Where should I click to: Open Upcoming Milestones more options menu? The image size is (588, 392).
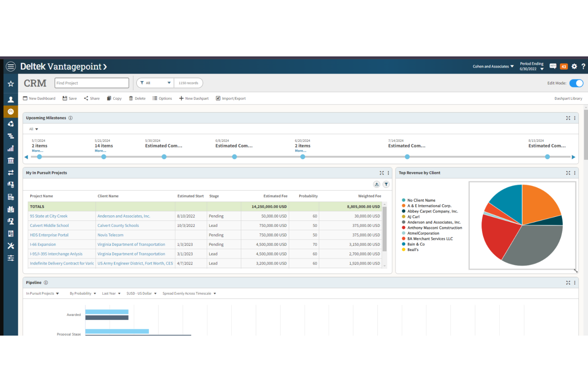coord(574,118)
